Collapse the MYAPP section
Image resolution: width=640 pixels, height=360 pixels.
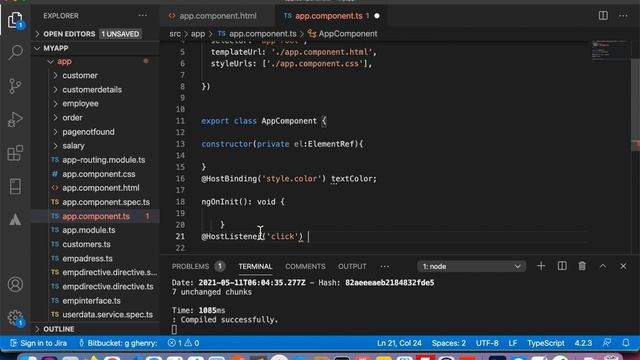click(x=96, y=48)
